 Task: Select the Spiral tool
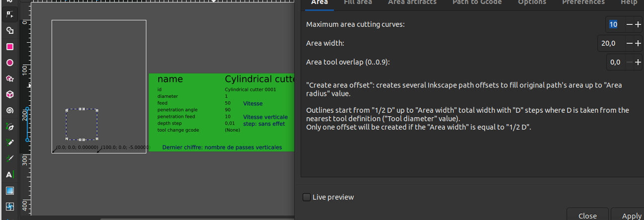click(x=9, y=110)
